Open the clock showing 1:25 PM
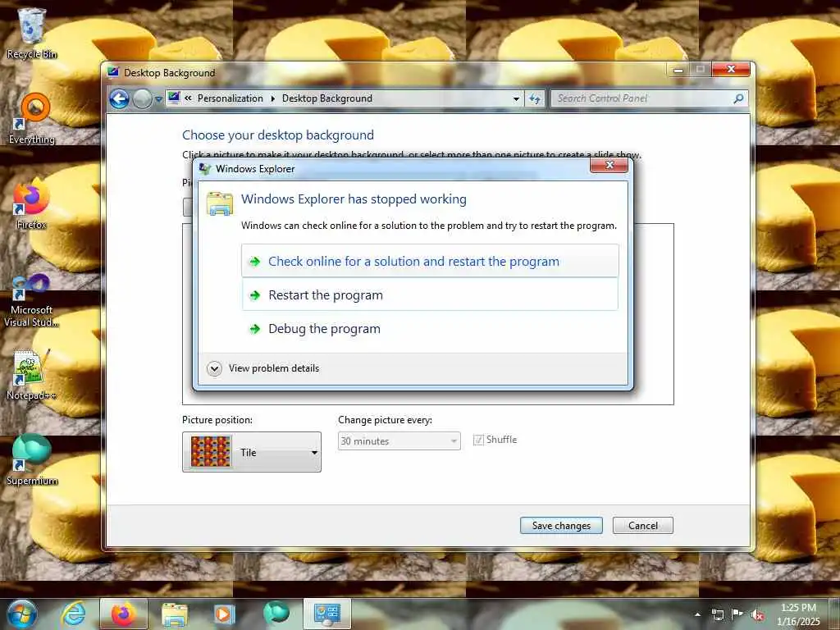This screenshot has height=630, width=840. click(x=798, y=614)
